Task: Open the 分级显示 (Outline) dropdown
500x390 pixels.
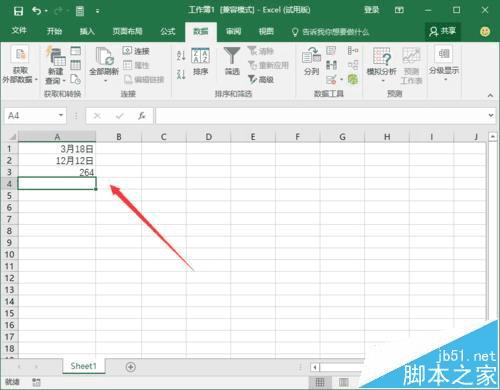Action: (444, 63)
